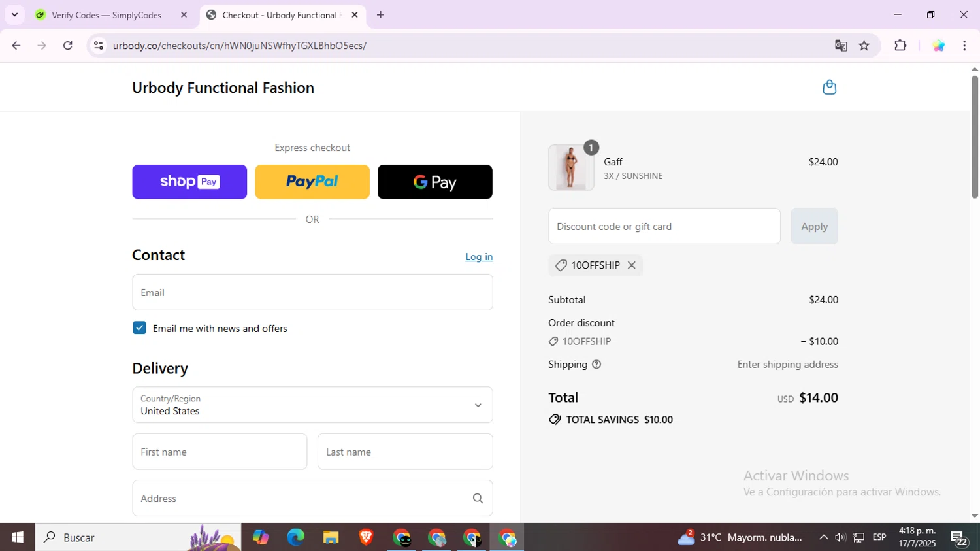Focus the Email input field
The image size is (980, 551).
coord(312,292)
